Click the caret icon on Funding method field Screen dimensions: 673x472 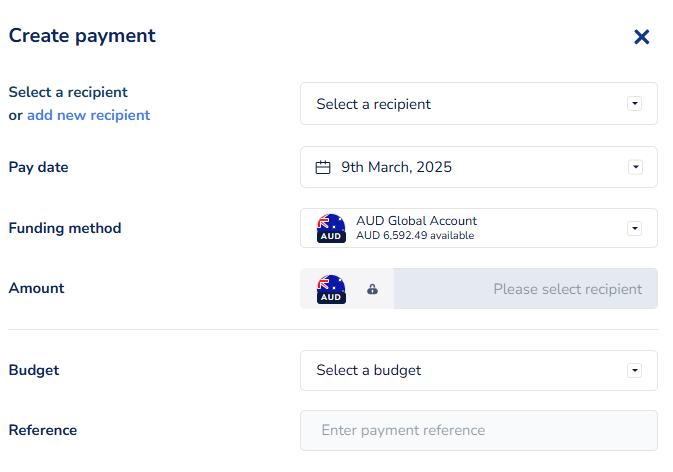[634, 228]
